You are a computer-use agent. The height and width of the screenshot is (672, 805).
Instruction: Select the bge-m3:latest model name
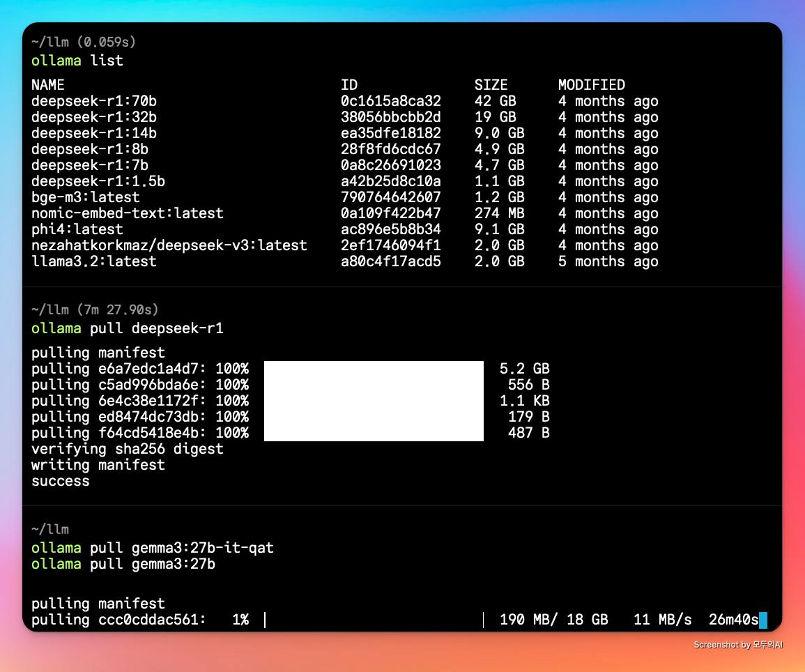point(85,197)
